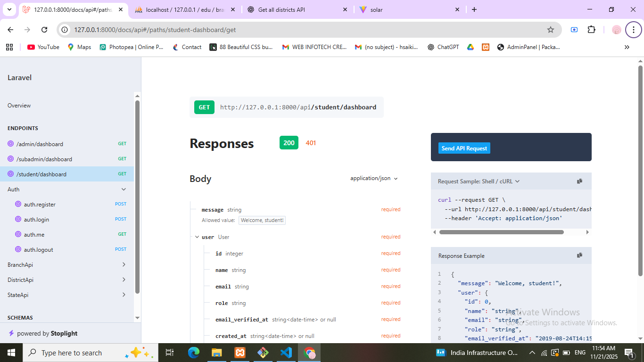
Task: Reload the current page
Action: coord(44,30)
